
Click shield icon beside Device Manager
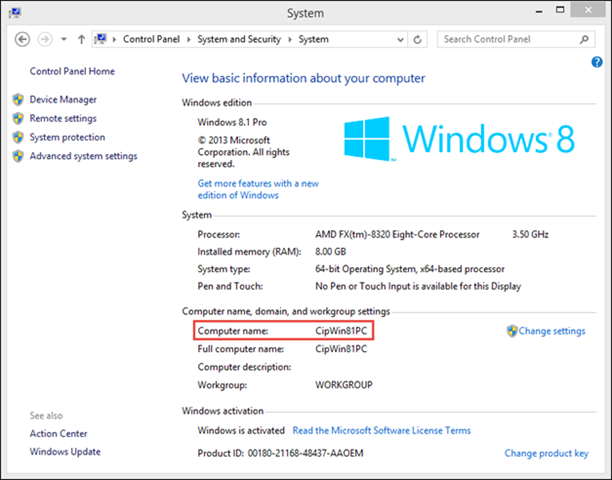pos(18,100)
